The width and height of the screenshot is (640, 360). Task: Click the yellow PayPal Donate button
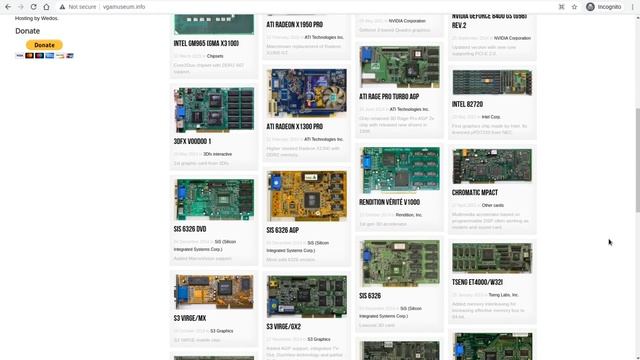44,45
